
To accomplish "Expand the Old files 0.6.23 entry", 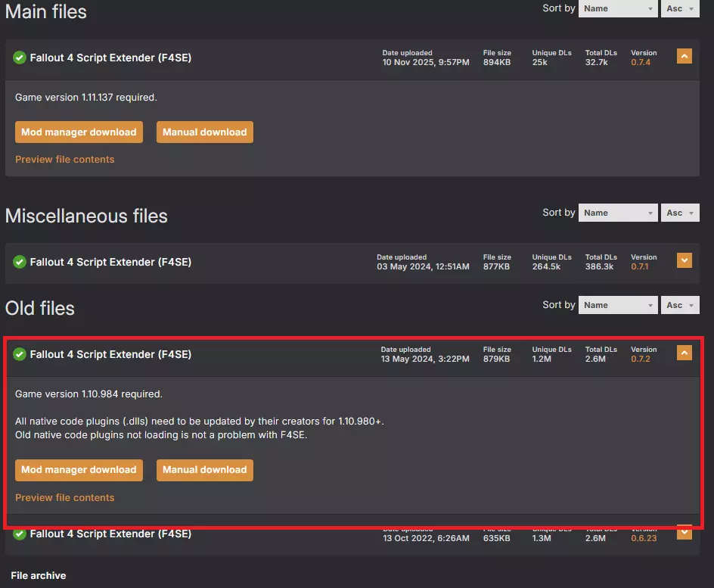I will click(x=684, y=532).
